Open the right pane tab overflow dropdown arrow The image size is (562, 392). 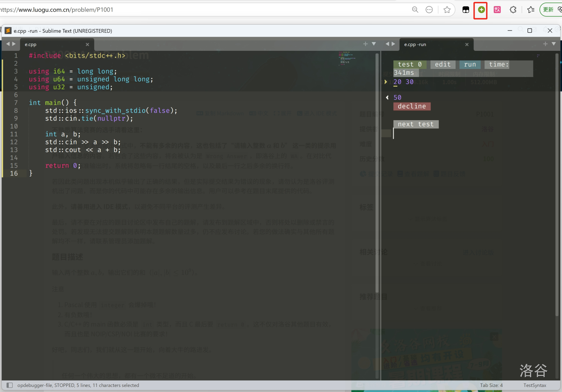pyautogui.click(x=554, y=44)
